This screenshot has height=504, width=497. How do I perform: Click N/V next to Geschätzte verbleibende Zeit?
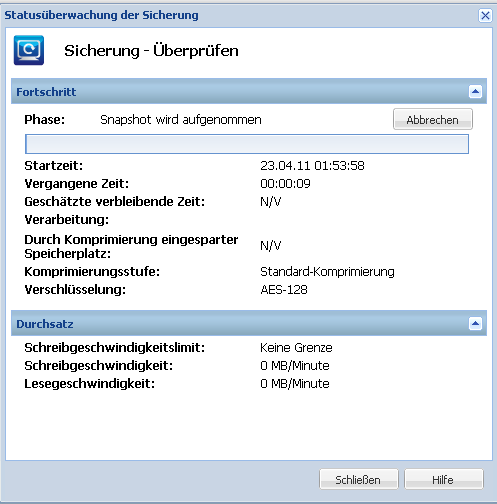click(271, 202)
